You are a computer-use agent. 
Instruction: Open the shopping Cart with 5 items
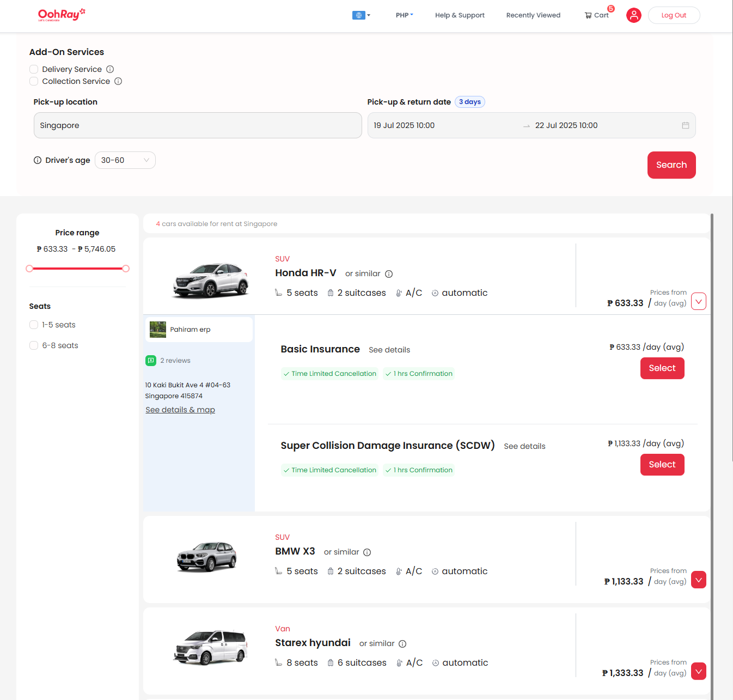click(x=597, y=15)
